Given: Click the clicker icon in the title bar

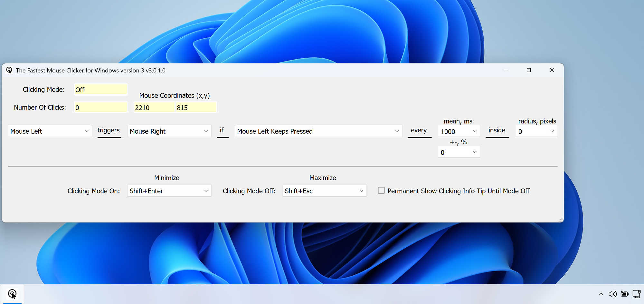Looking at the screenshot, I should [x=9, y=70].
